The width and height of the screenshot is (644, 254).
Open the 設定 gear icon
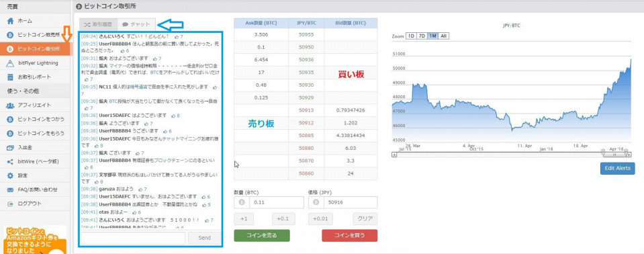click(10, 175)
